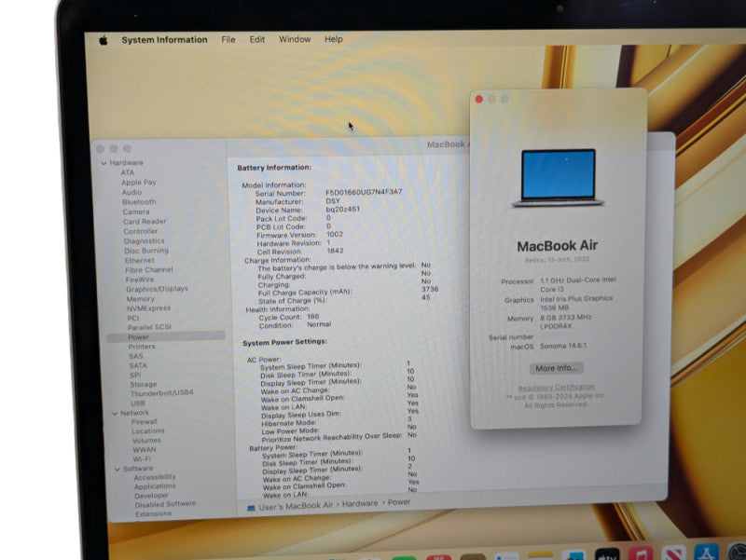The image size is (746, 560).
Task: Select Extensions under Software
Action: coord(153,514)
